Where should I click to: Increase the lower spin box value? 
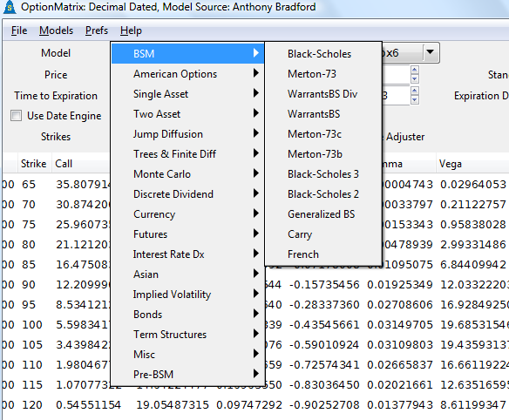coord(415,91)
